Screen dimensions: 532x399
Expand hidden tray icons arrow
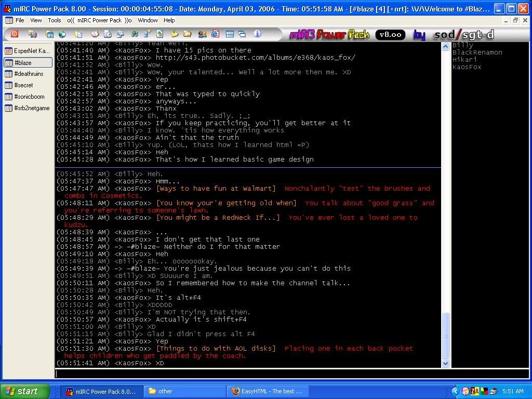click(455, 391)
